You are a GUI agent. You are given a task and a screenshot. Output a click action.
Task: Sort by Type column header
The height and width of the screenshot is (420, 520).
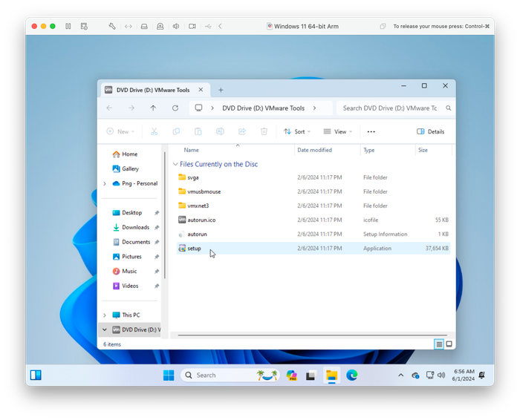tap(368, 150)
